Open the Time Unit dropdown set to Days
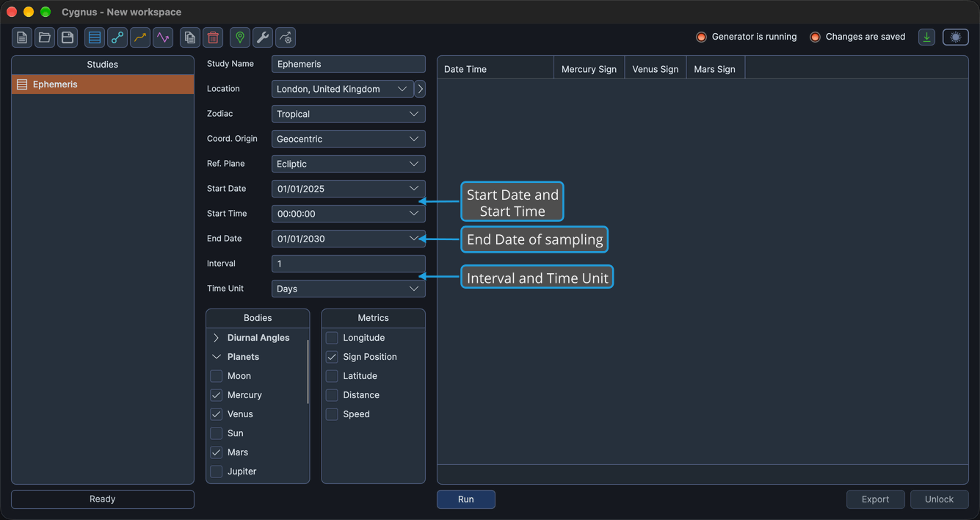The width and height of the screenshot is (980, 520). 349,289
